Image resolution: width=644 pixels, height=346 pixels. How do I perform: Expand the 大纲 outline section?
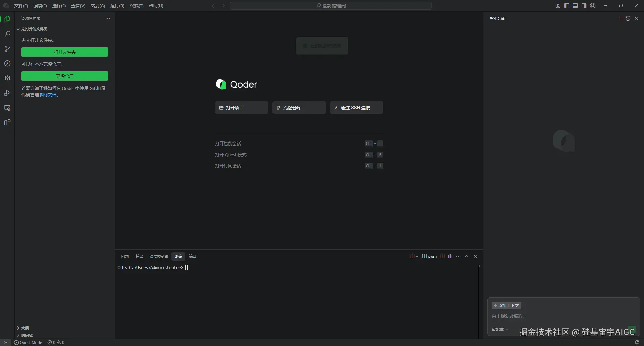coord(25,328)
